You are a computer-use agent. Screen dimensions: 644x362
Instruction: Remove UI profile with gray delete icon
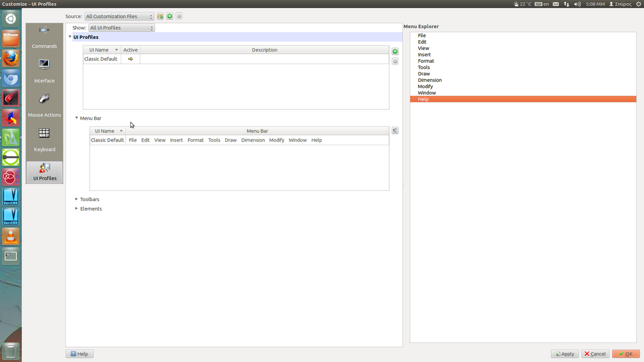click(395, 62)
